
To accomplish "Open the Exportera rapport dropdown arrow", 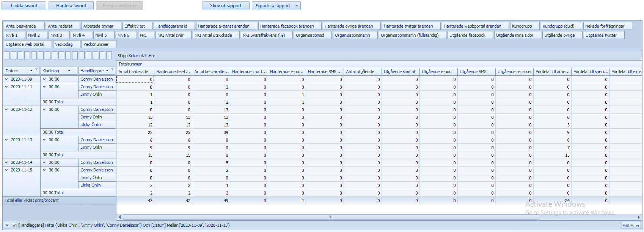I will pos(297,6).
